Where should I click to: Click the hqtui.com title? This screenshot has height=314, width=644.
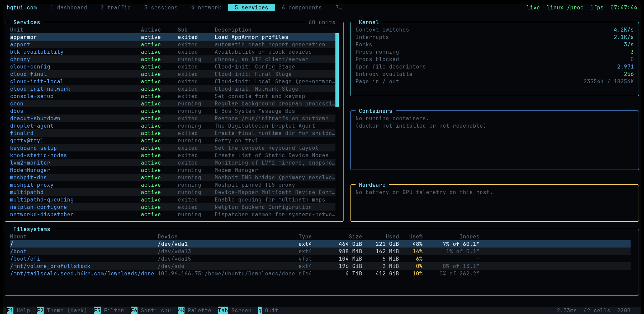coord(22,7)
